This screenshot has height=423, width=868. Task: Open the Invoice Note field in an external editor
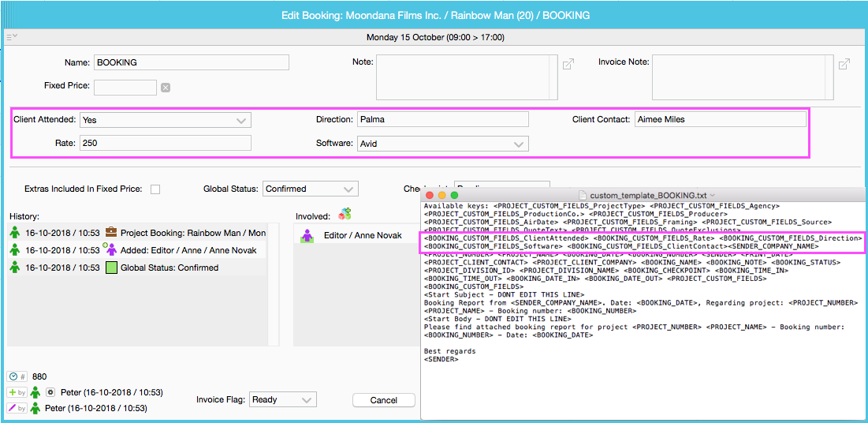click(844, 64)
